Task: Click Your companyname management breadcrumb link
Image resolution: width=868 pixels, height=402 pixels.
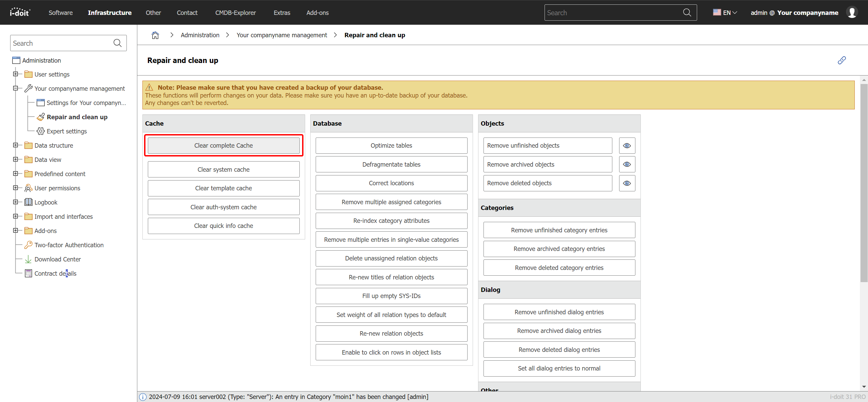Action: coord(282,35)
